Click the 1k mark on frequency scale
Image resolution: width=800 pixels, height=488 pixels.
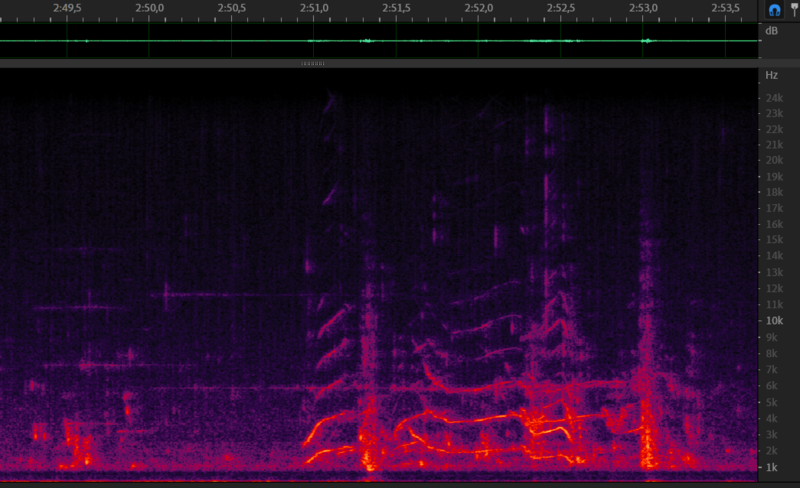tap(772, 467)
